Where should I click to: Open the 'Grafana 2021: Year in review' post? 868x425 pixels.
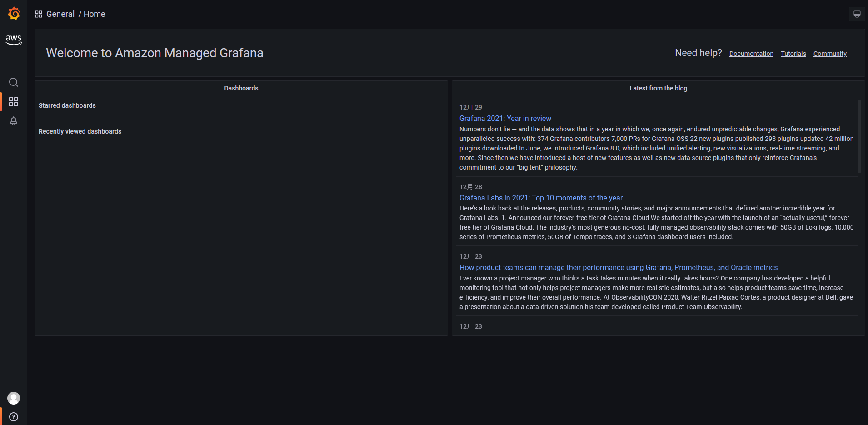coord(505,118)
